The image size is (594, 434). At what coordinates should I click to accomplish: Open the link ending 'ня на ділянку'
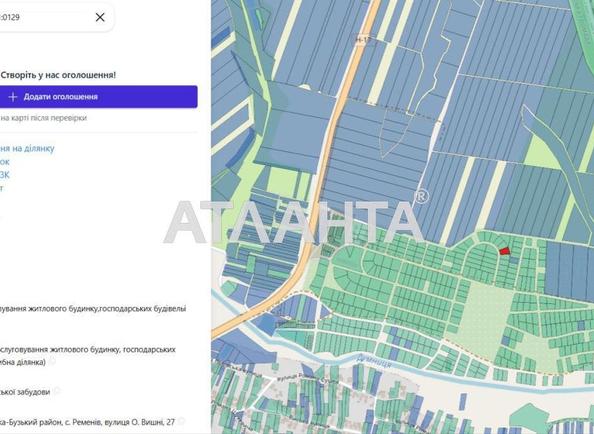pos(27,148)
